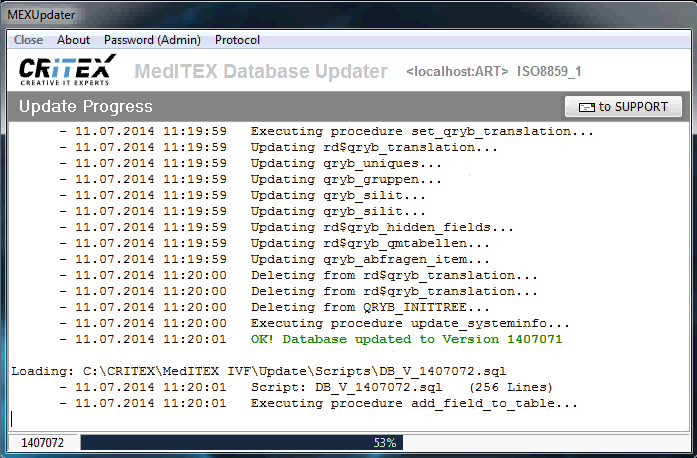Click the ISO8859_1 charset label
697x458 pixels.
pos(549,72)
